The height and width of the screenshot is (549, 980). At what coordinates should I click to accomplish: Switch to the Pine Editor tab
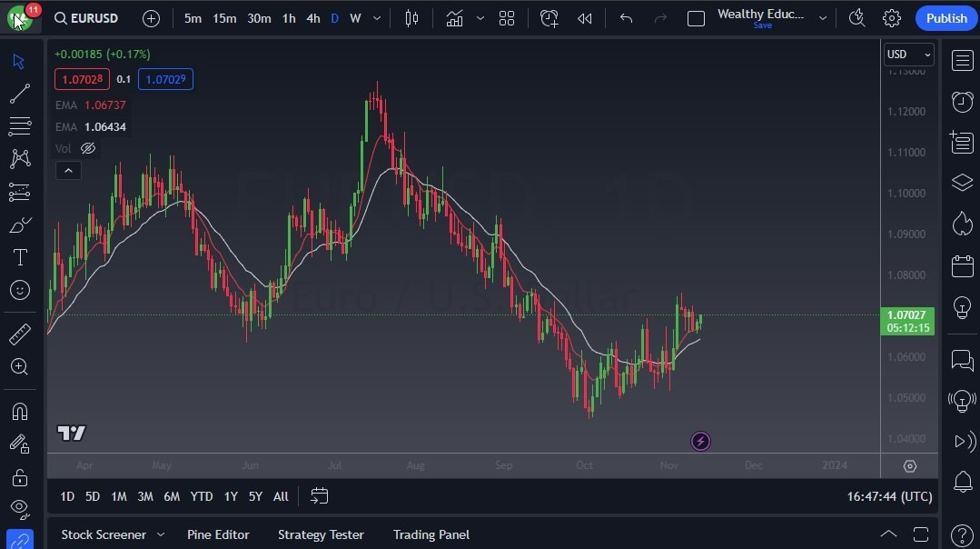[218, 534]
